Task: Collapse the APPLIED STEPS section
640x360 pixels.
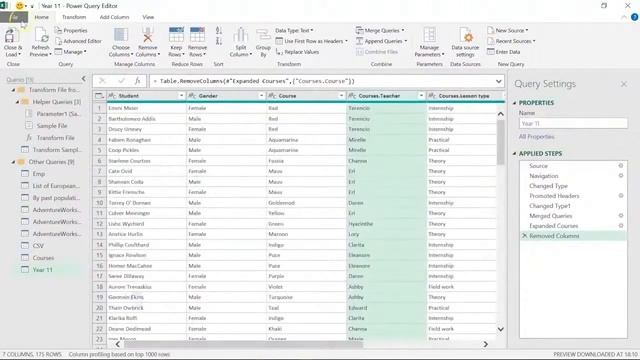Action: (x=514, y=153)
